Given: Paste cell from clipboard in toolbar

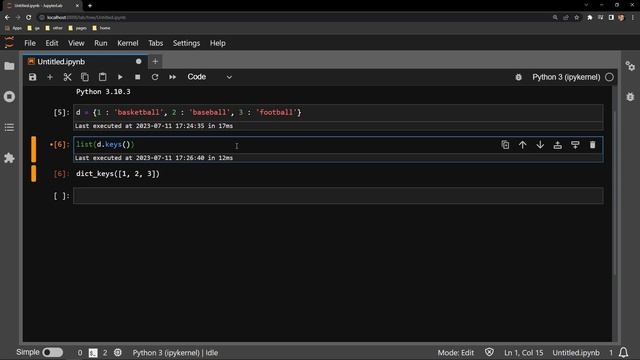Looking at the screenshot, I should point(102,77).
